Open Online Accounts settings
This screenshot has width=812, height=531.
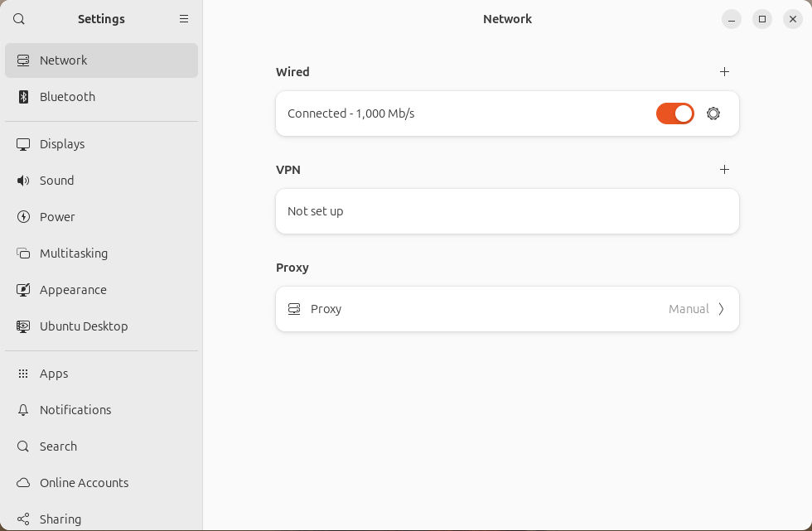84,483
